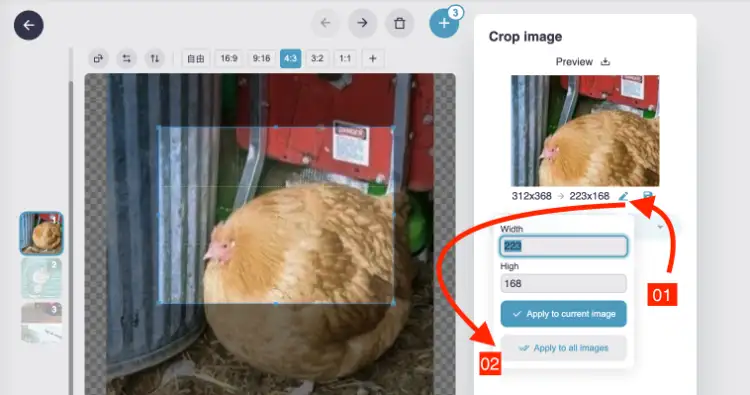Viewport: 750px width, 395px height.
Task: Select the 16:9 aspect ratio
Action: click(229, 58)
